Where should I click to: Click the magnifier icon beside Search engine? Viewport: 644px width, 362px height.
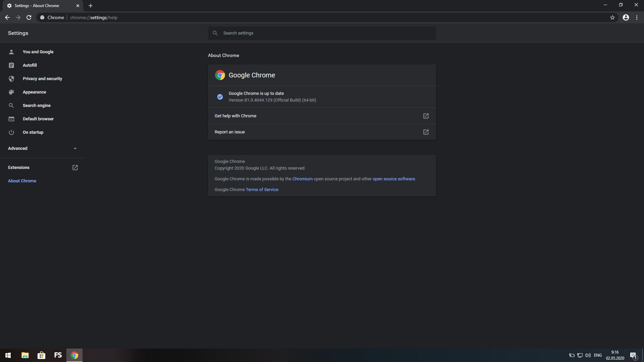(11, 105)
